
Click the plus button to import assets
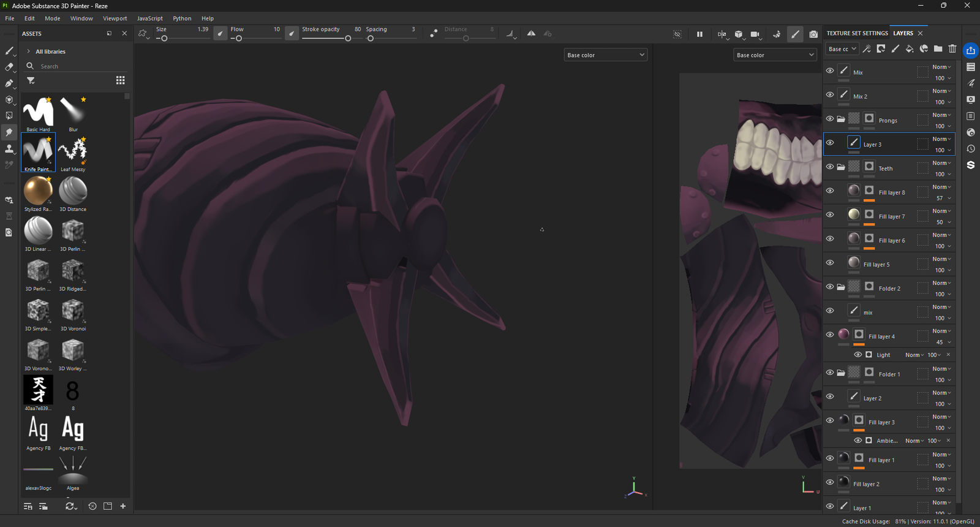pos(123,506)
